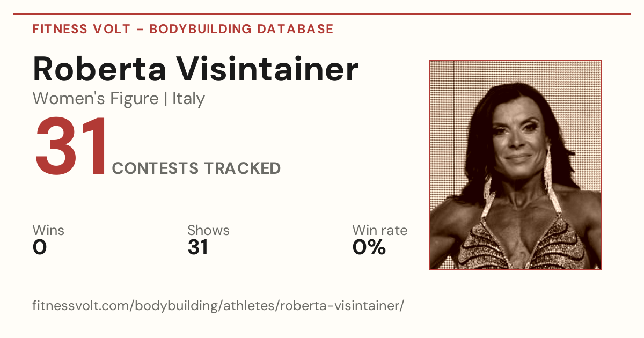The image size is (644, 338).
Task: Click the large red 31 number
Action: pos(71,146)
